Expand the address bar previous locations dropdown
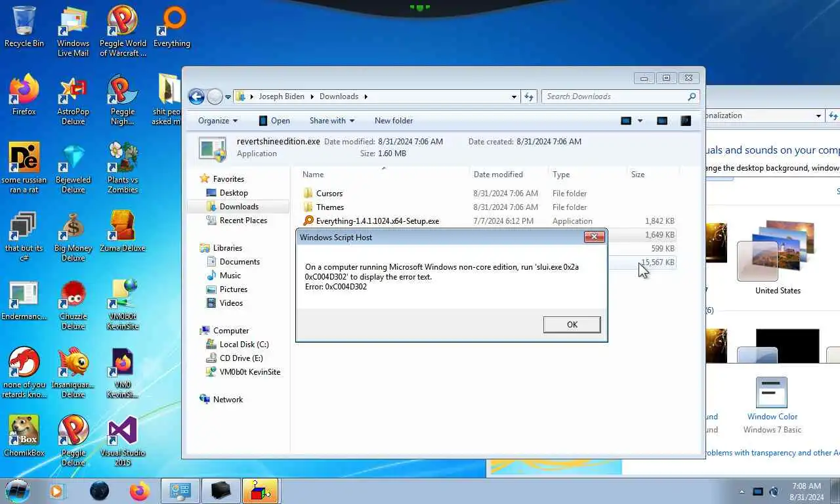 [514, 96]
